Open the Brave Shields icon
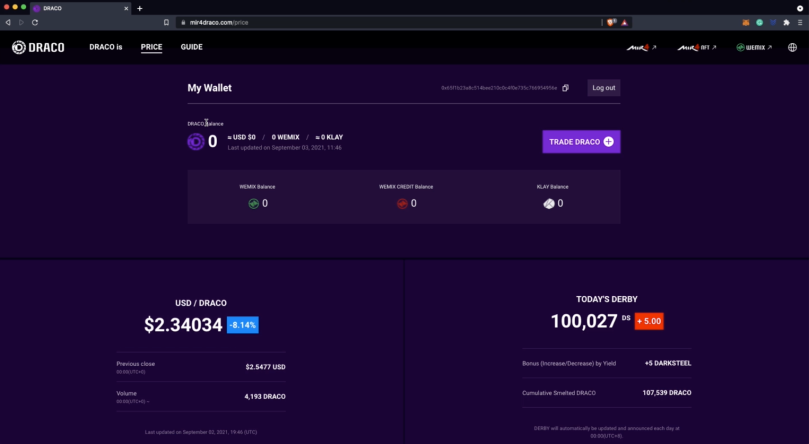 point(611,23)
